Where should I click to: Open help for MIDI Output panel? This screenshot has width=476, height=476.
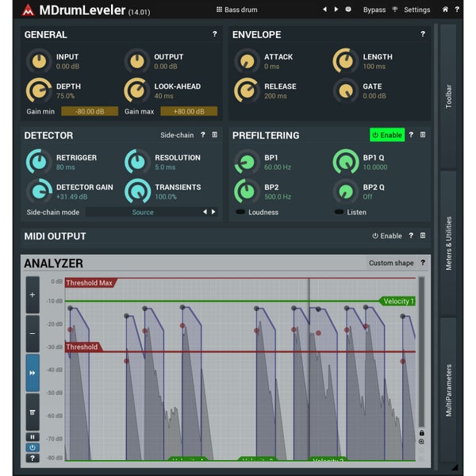[x=411, y=236]
